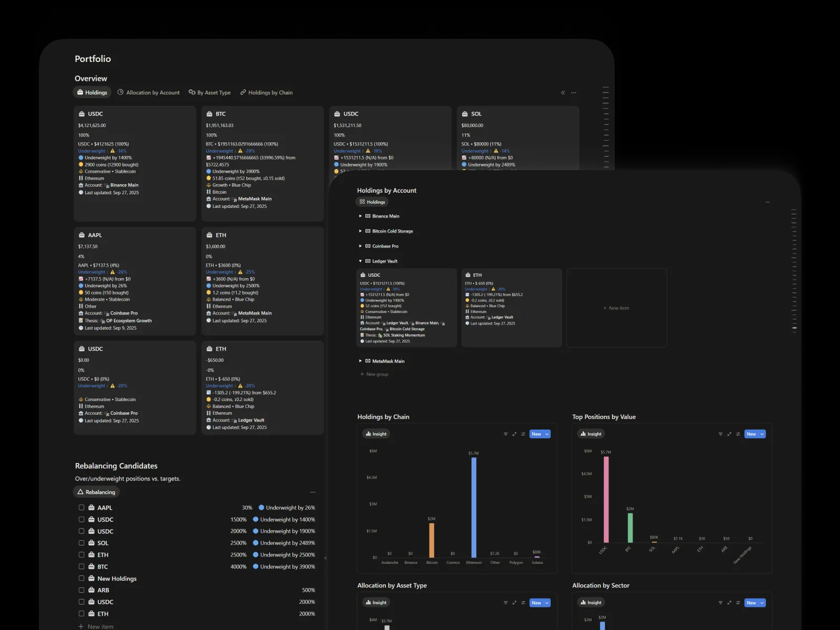Viewport: 840px width, 630px height.
Task: Open New dropdown arrow in Holdings by Chain
Action: coord(547,434)
